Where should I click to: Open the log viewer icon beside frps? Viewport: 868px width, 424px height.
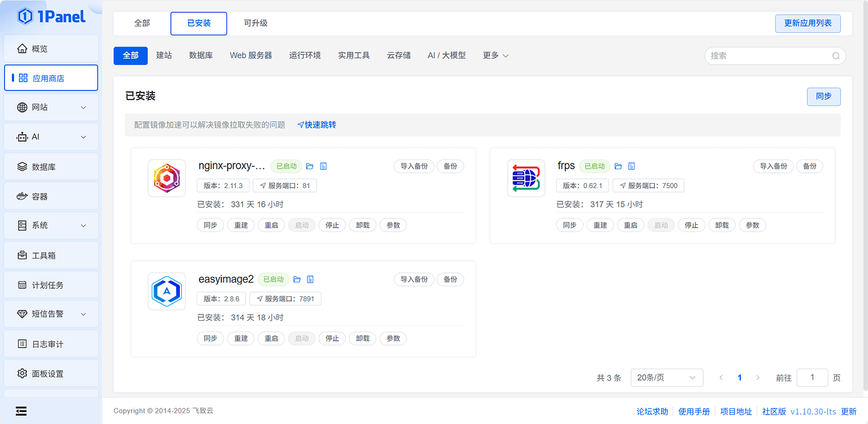pos(632,166)
